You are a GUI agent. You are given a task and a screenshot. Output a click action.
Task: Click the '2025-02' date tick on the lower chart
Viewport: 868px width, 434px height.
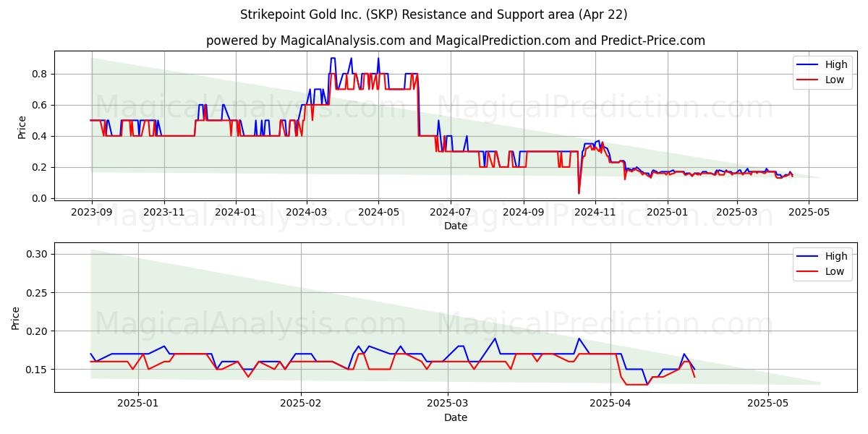point(300,405)
